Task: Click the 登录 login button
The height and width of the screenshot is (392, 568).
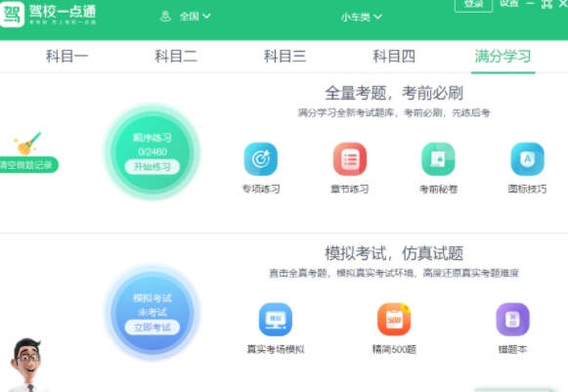Action: pos(473,4)
